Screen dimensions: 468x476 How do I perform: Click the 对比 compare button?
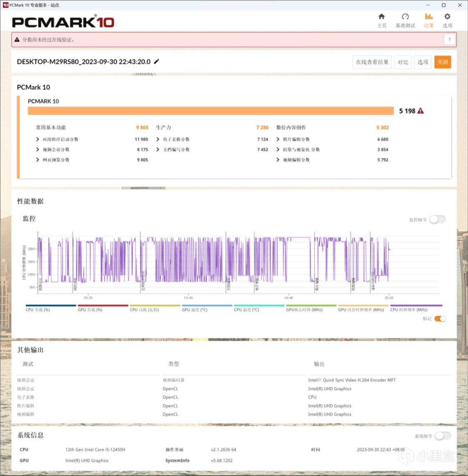tap(403, 62)
